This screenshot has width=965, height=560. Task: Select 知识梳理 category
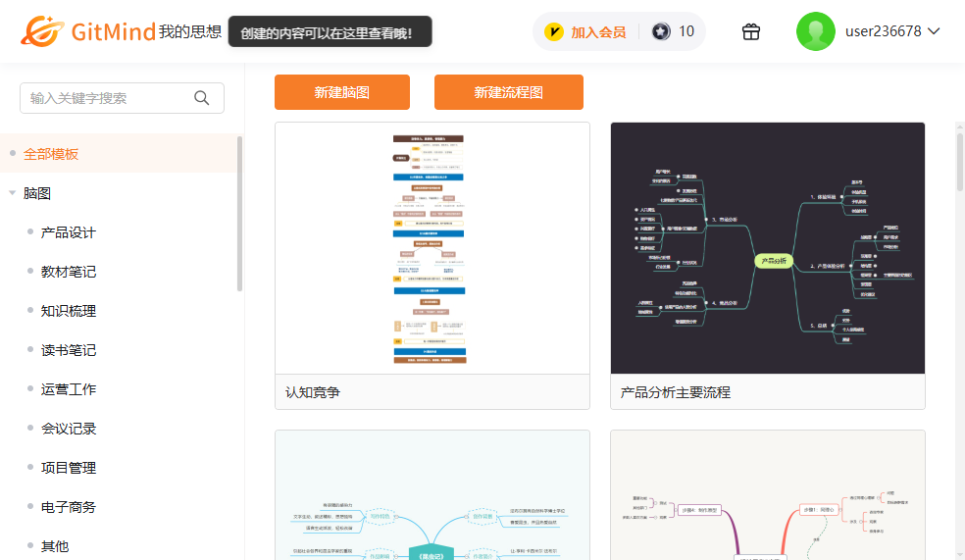tap(69, 312)
